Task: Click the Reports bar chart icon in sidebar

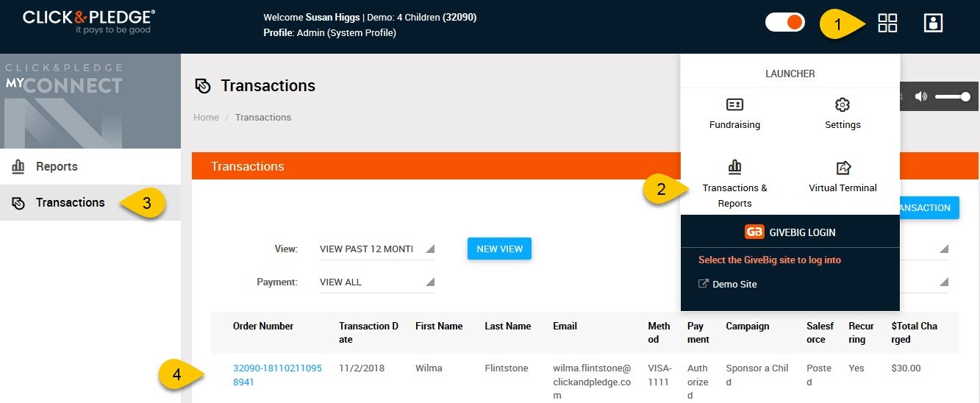Action: [18, 166]
